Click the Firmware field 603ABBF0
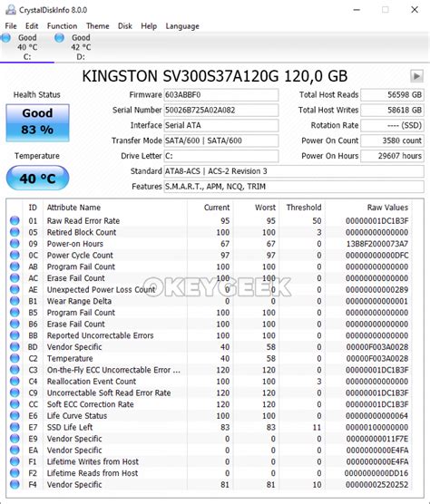Screen dimensions: 430x504 pyautogui.click(x=221, y=95)
